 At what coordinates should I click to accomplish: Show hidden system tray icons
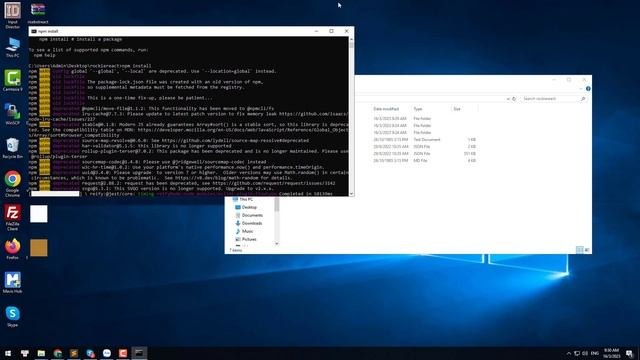(569, 353)
